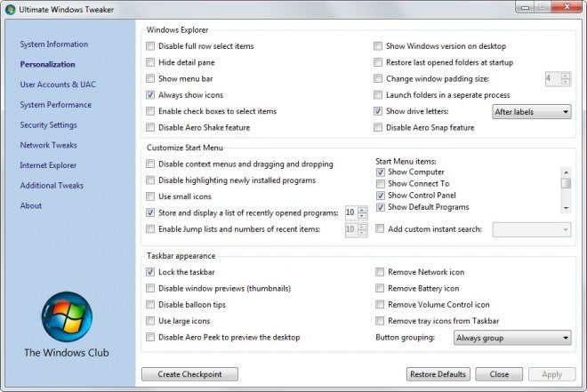
Task: Increase window padding size value
Action: click(566, 76)
